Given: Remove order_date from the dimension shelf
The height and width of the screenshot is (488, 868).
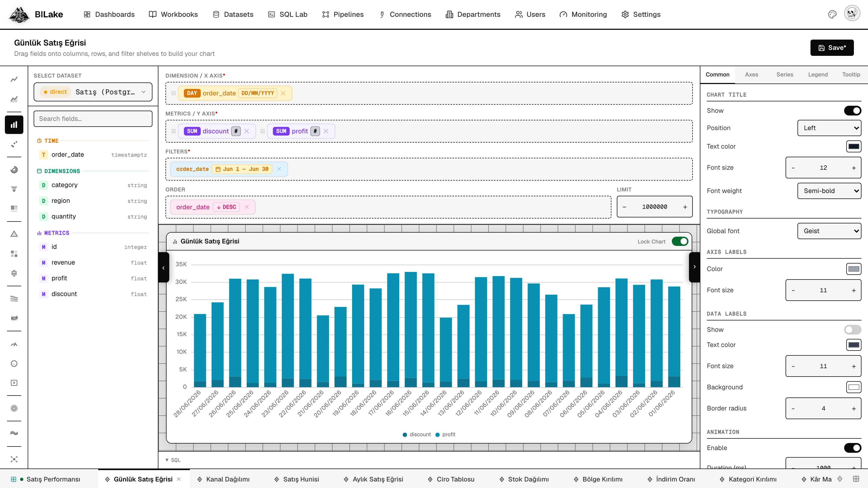Looking at the screenshot, I should [x=283, y=93].
